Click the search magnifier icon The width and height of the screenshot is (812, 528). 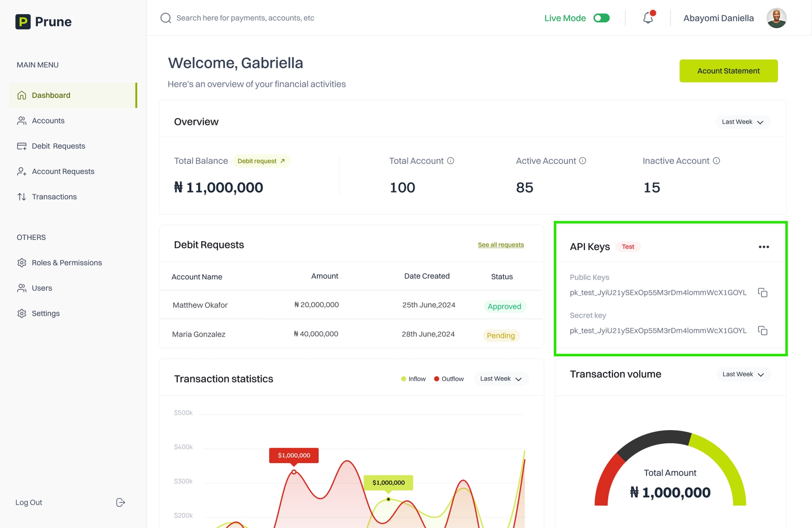point(166,18)
